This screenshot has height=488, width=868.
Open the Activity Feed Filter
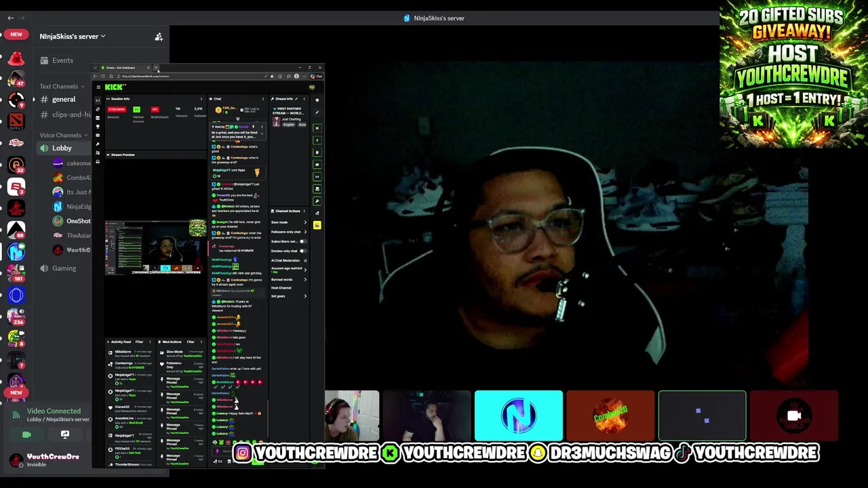point(139,342)
